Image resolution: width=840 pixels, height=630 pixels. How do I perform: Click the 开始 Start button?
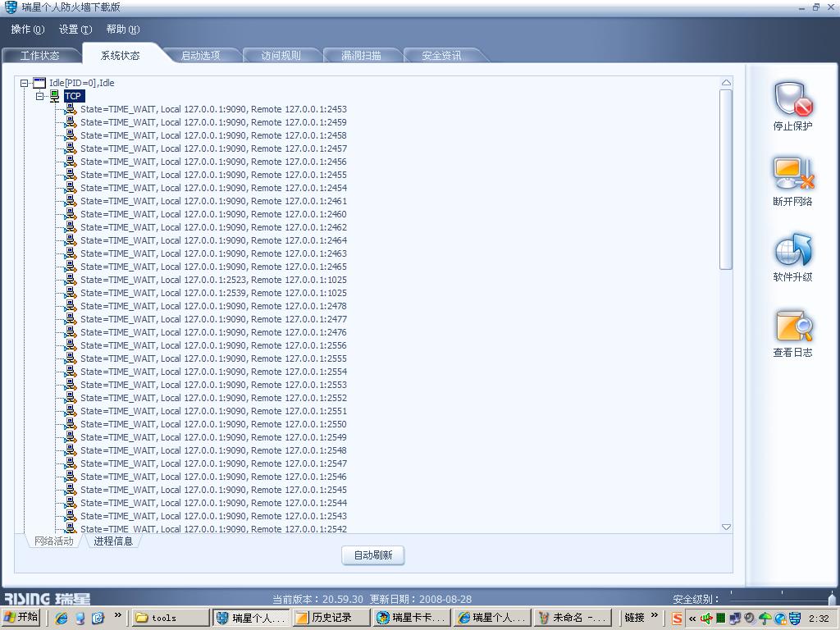pyautogui.click(x=22, y=617)
